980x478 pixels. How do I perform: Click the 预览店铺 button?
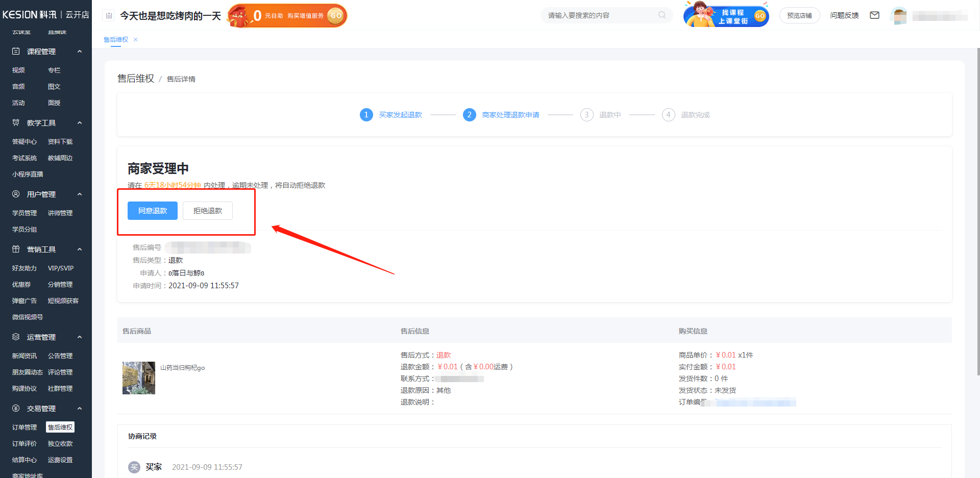(799, 16)
